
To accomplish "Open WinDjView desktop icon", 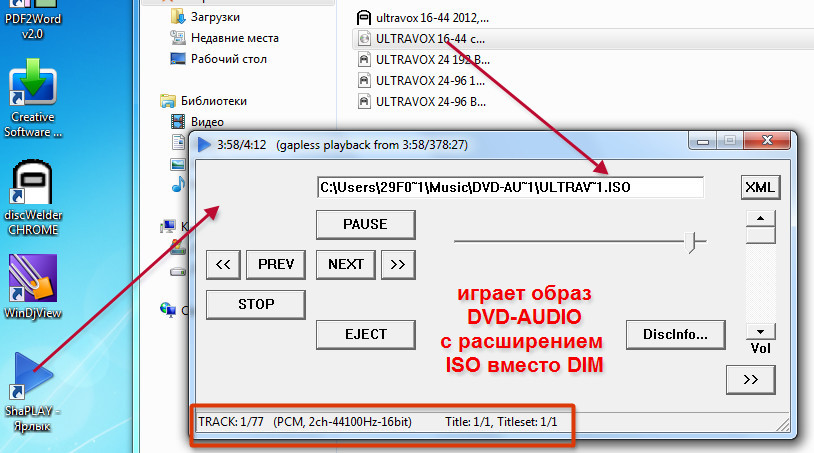I will (33, 287).
